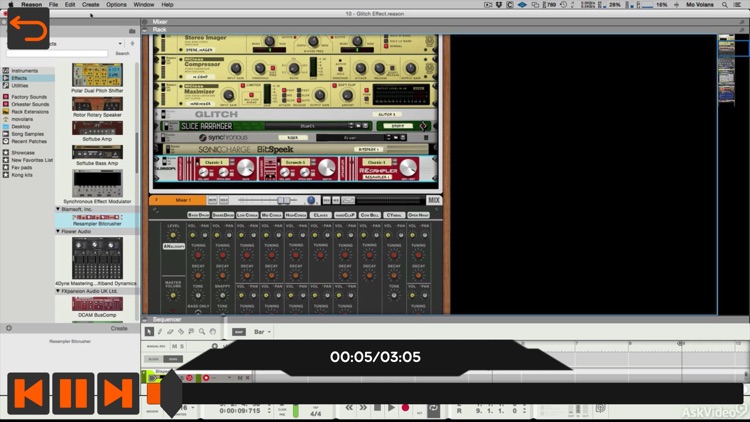
Task: Collapse the Sequencer panel header
Action: [x=145, y=319]
